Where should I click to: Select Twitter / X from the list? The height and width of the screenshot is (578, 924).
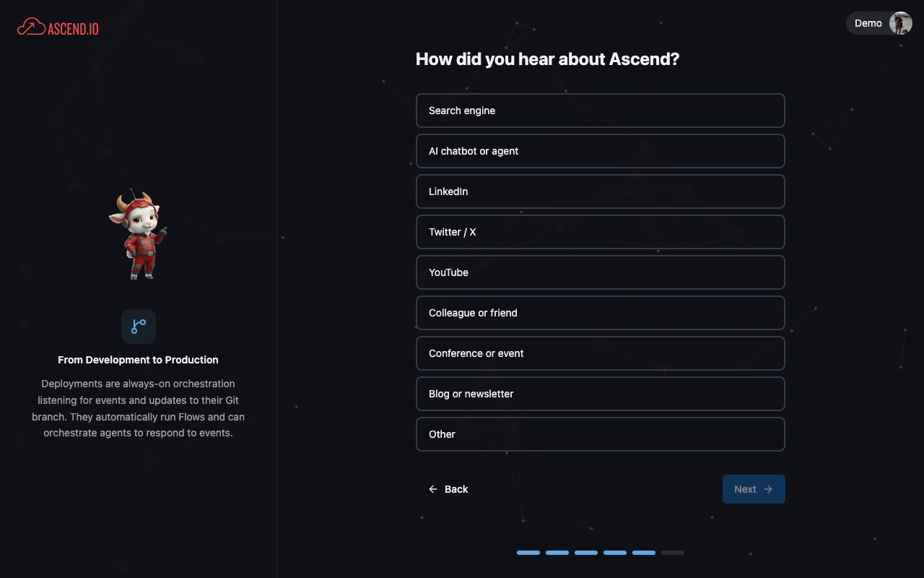(x=601, y=232)
